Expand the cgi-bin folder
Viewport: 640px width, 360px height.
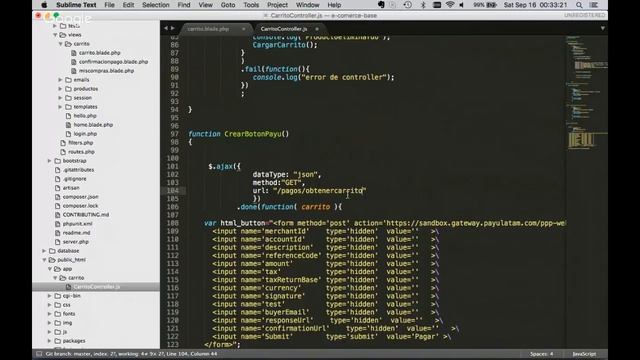[x=50, y=296]
